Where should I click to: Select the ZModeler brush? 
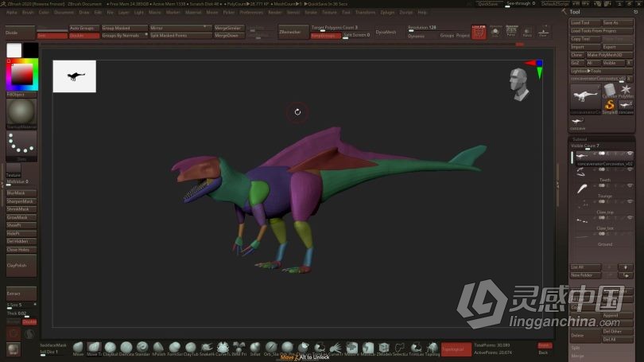pyautogui.click(x=384, y=348)
